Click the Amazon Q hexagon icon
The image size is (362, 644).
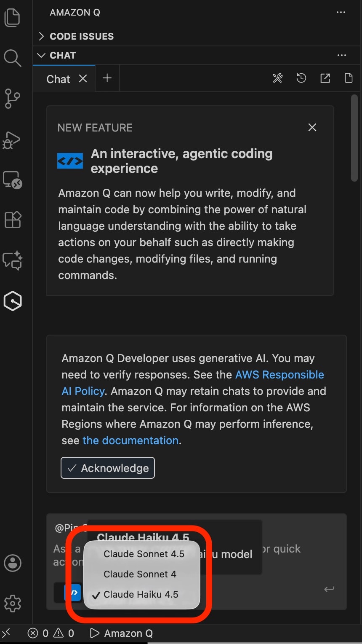click(12, 301)
